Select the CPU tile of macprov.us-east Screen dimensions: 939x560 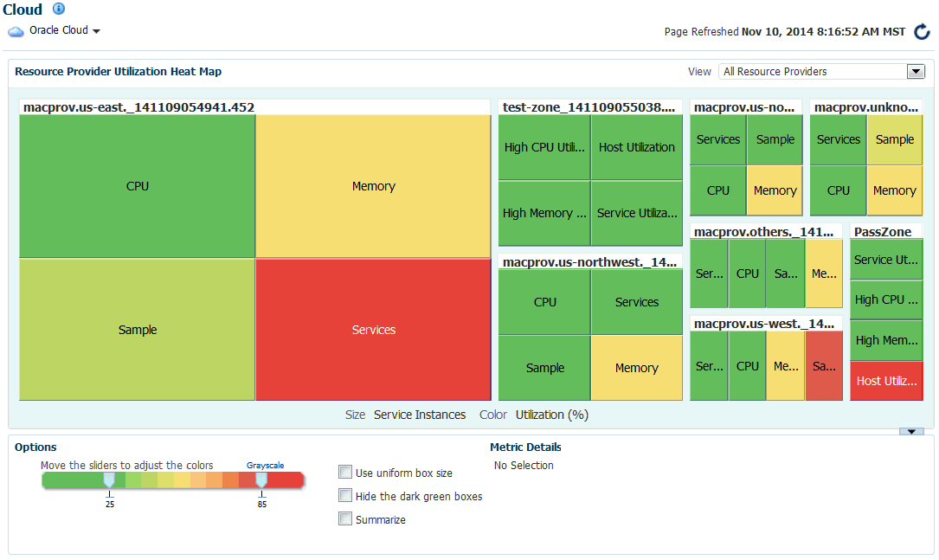click(x=136, y=185)
